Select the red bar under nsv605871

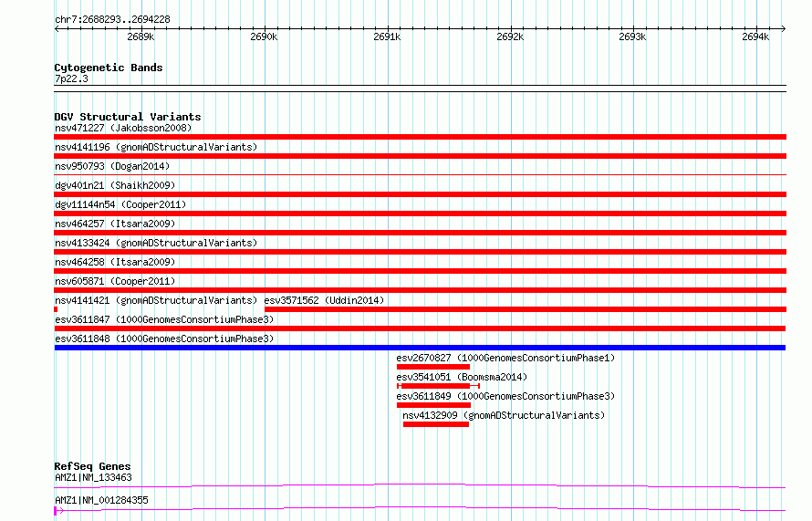(x=420, y=290)
